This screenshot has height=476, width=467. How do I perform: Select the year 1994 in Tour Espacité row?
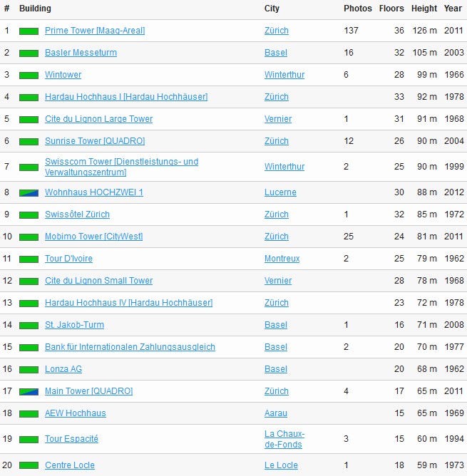(454, 439)
